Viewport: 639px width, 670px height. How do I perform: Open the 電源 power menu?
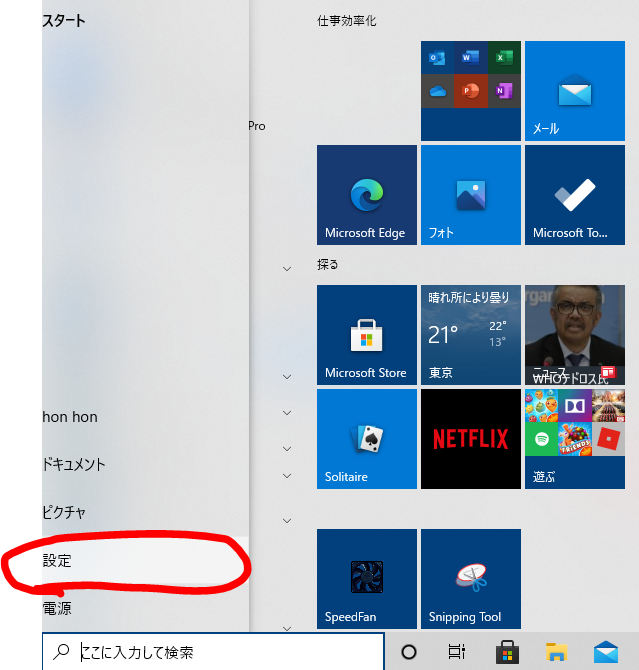(145, 608)
